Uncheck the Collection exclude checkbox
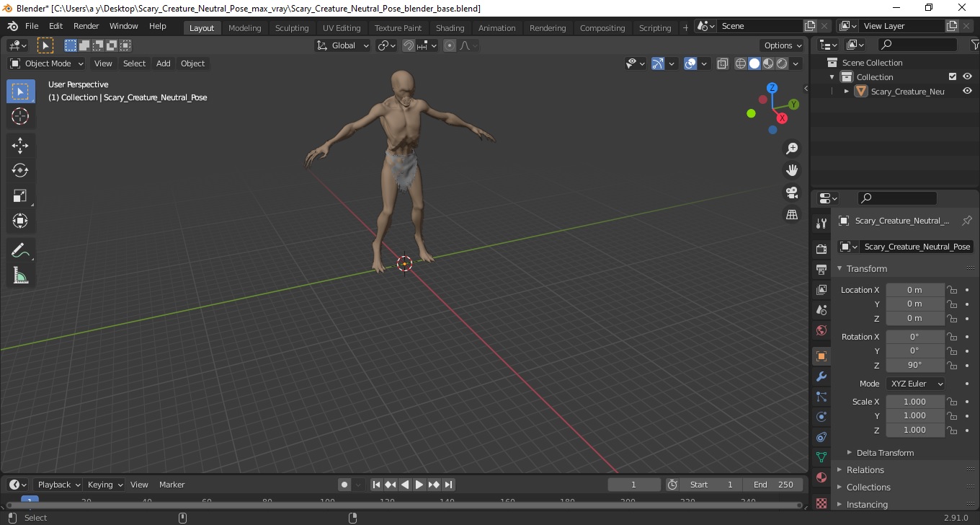The image size is (980, 525). (953, 76)
